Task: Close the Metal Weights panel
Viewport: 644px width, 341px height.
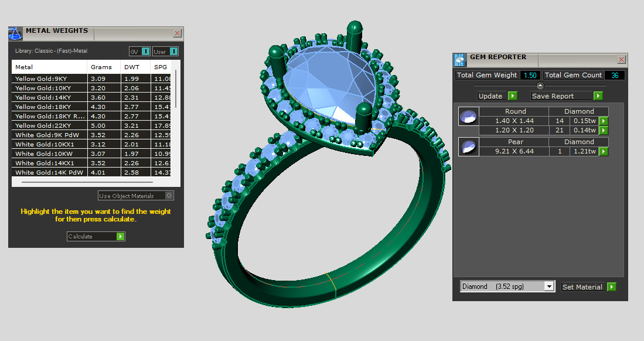Action: 177,33
